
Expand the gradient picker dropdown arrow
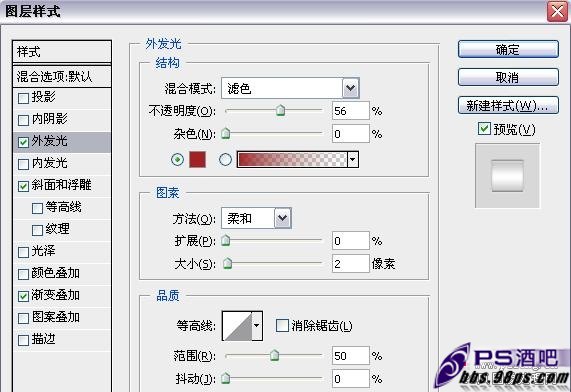pos(353,160)
